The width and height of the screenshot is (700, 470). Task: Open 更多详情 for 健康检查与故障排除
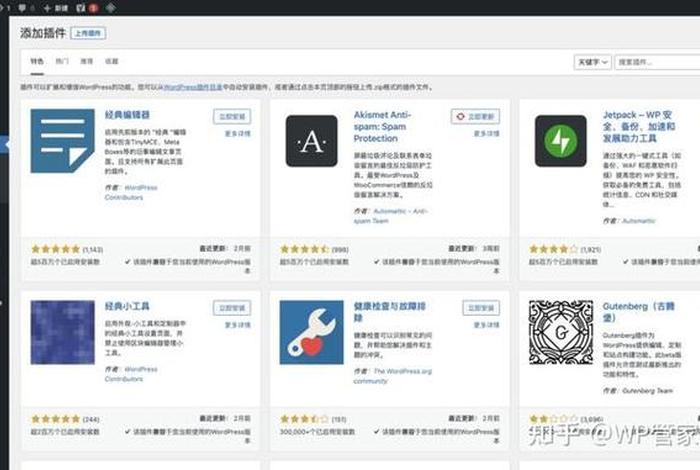tap(487, 325)
